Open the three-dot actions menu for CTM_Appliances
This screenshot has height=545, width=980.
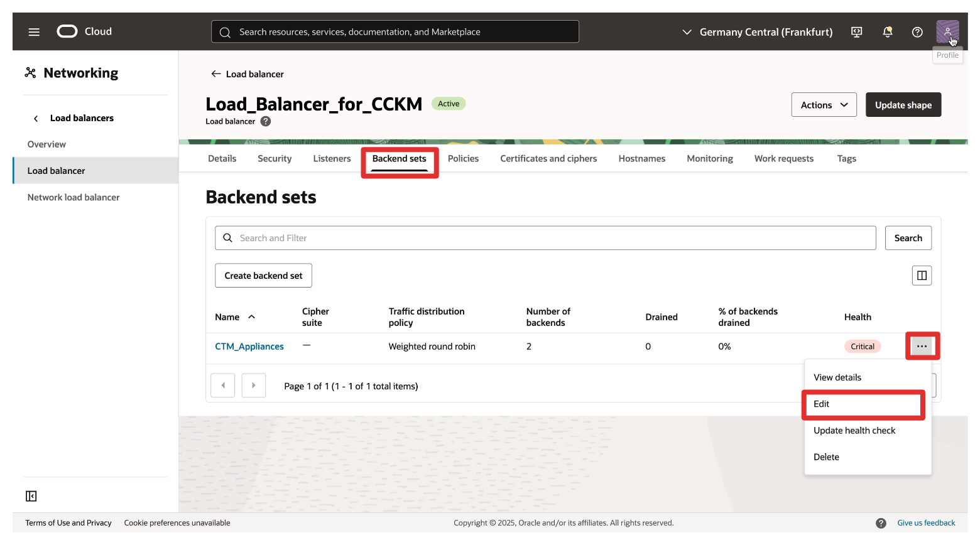[x=922, y=346]
